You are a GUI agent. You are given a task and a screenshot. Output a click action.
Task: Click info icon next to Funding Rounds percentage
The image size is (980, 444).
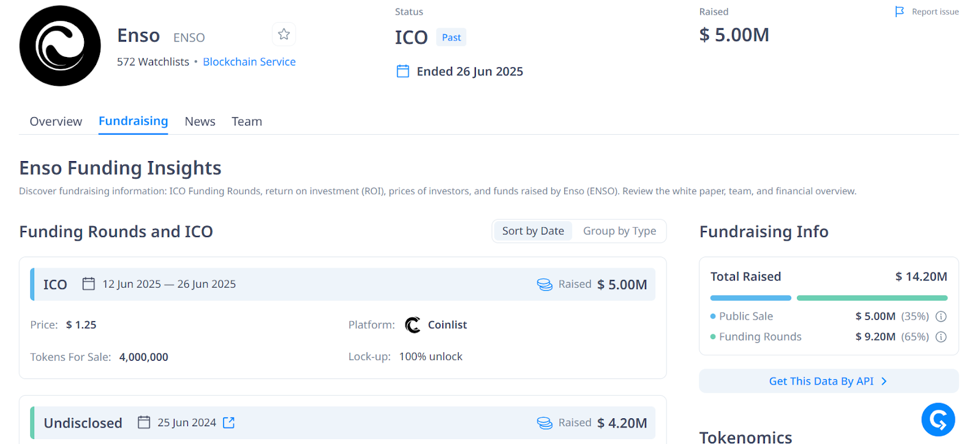pyautogui.click(x=941, y=337)
